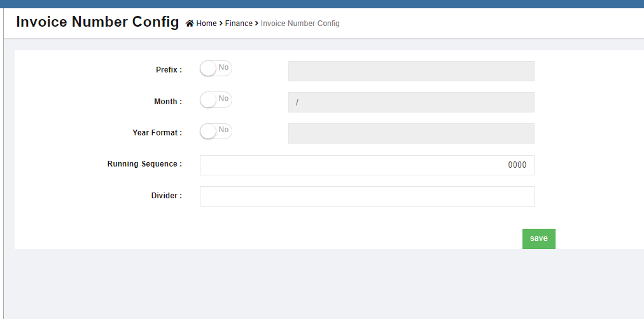
Task: Click the Month field containing a slash
Action: click(411, 102)
